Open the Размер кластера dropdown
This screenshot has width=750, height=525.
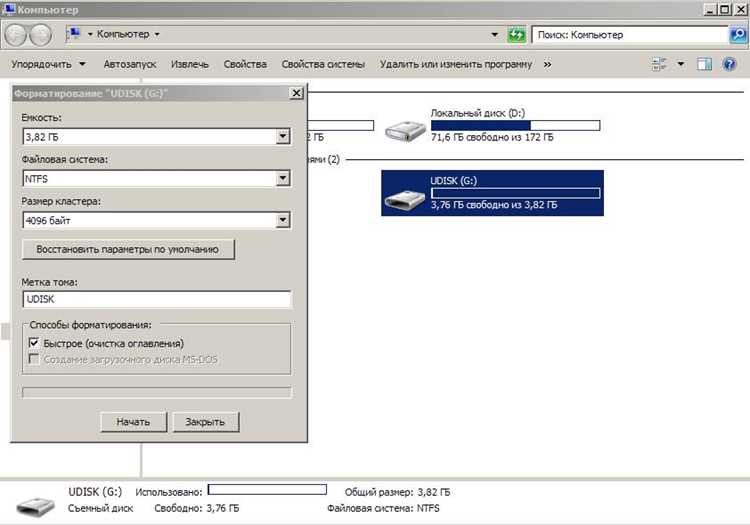pos(283,220)
